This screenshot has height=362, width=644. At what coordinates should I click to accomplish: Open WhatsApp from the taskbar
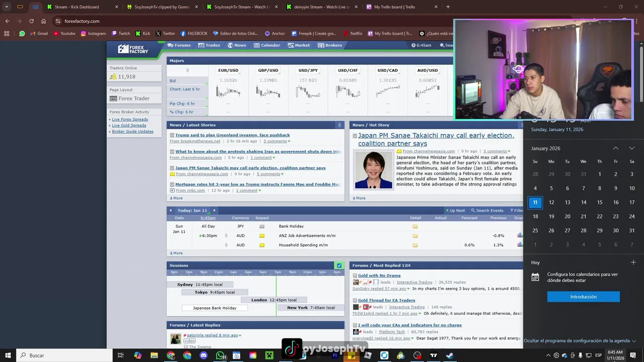(x=220, y=355)
